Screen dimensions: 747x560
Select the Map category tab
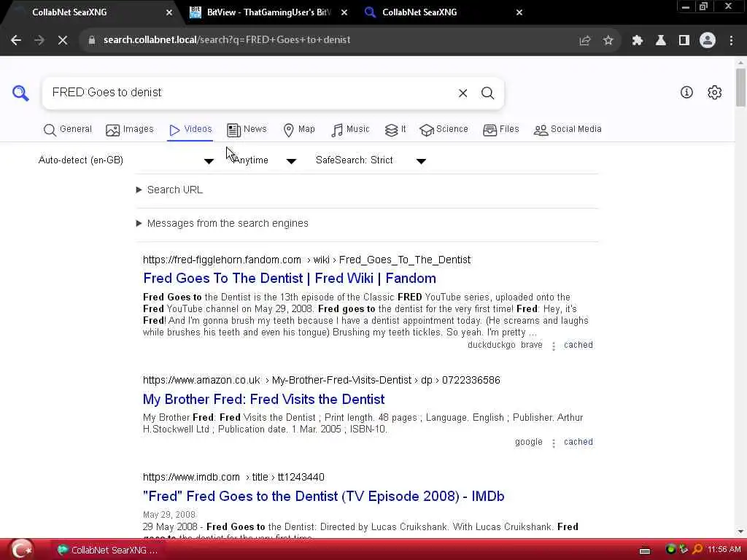tap(298, 129)
